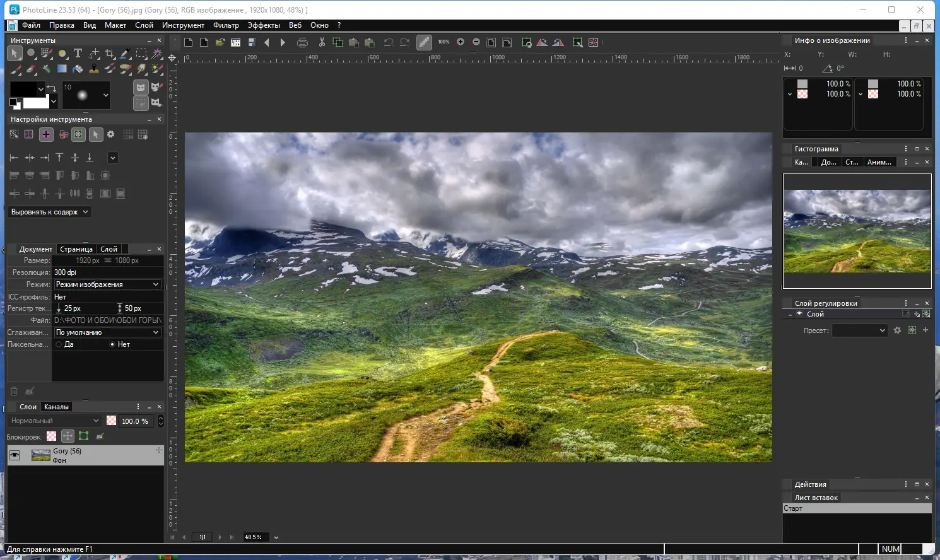
Task: Go to previous page with left triangle
Action: pos(267,42)
